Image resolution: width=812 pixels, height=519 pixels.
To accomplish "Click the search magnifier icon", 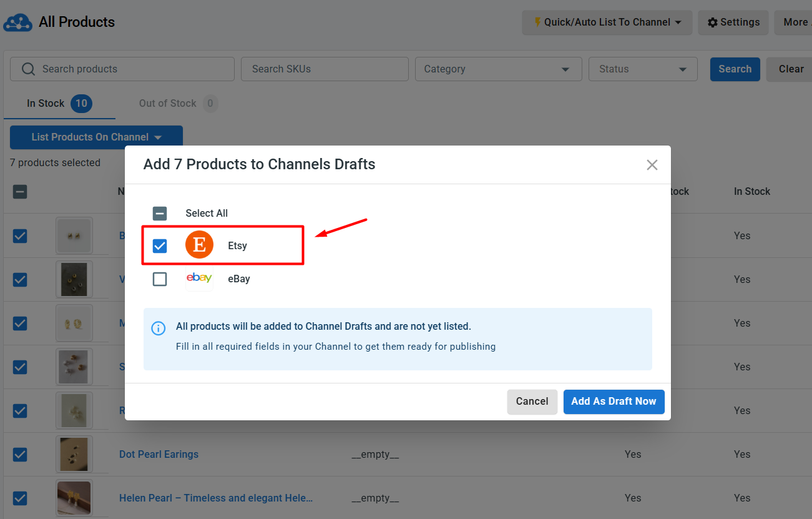I will click(x=28, y=69).
